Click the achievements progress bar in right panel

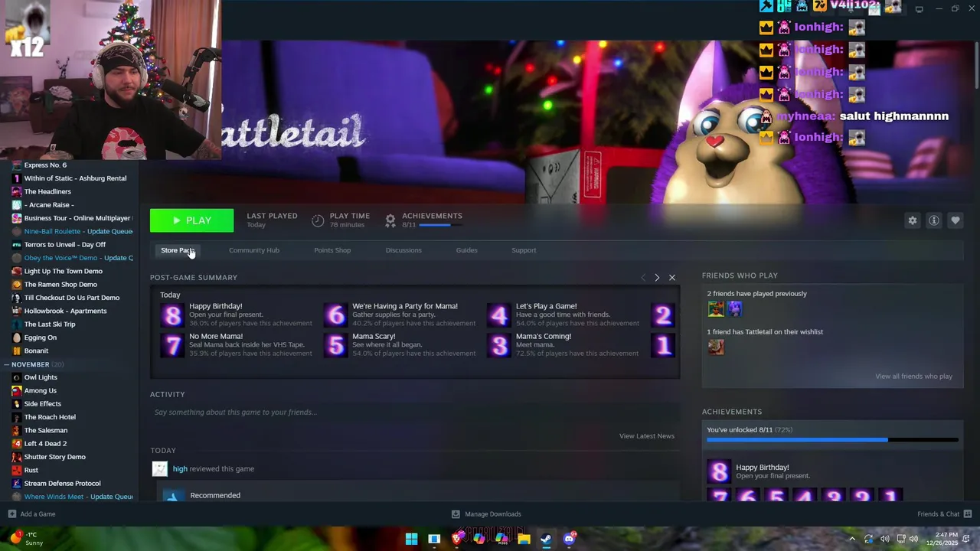(832, 440)
